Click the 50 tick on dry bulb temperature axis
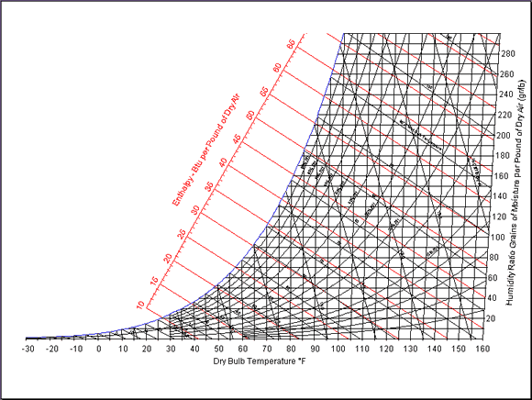Screen dimensions: 532x400 (x=219, y=349)
